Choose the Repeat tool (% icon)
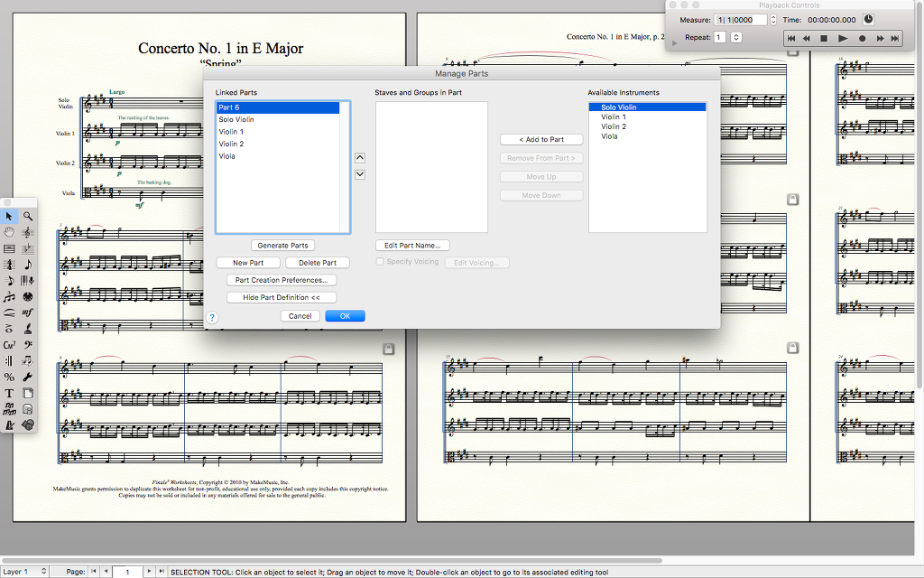 pyautogui.click(x=9, y=377)
